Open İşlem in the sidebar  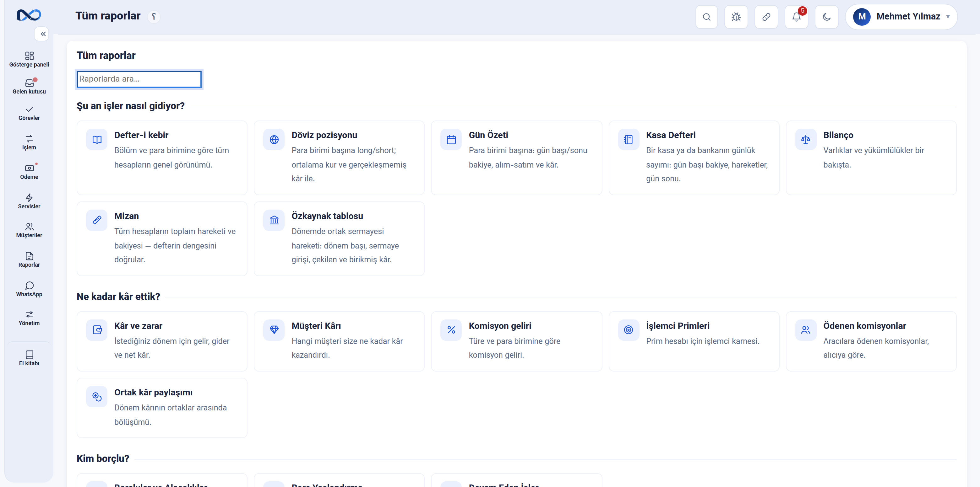(x=29, y=142)
